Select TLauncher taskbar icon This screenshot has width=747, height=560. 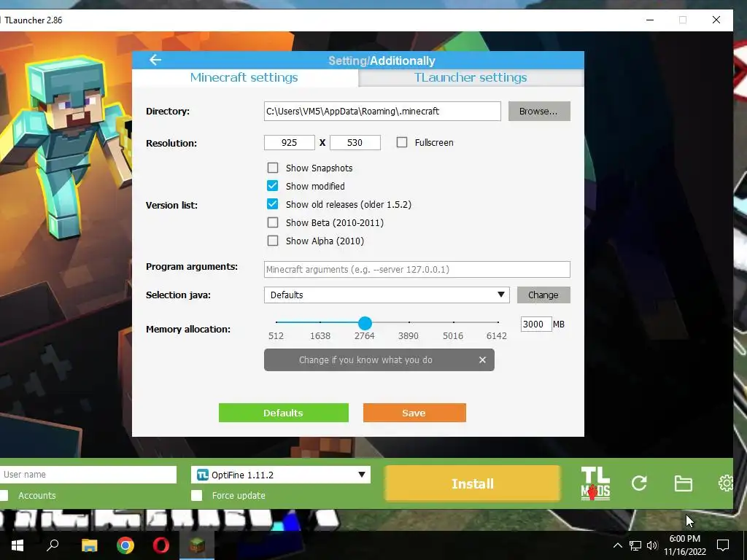click(197, 545)
